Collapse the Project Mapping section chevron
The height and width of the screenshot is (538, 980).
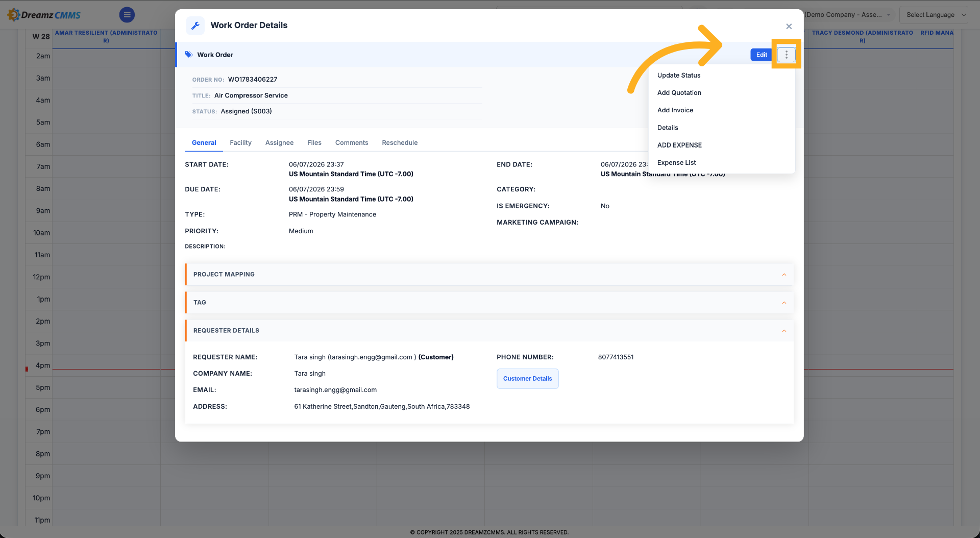(784, 275)
